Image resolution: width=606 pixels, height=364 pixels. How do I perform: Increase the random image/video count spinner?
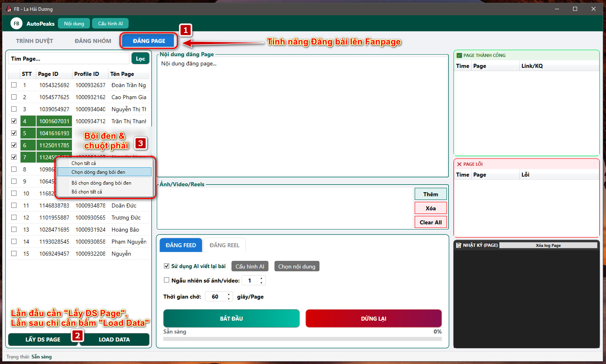pos(261,278)
